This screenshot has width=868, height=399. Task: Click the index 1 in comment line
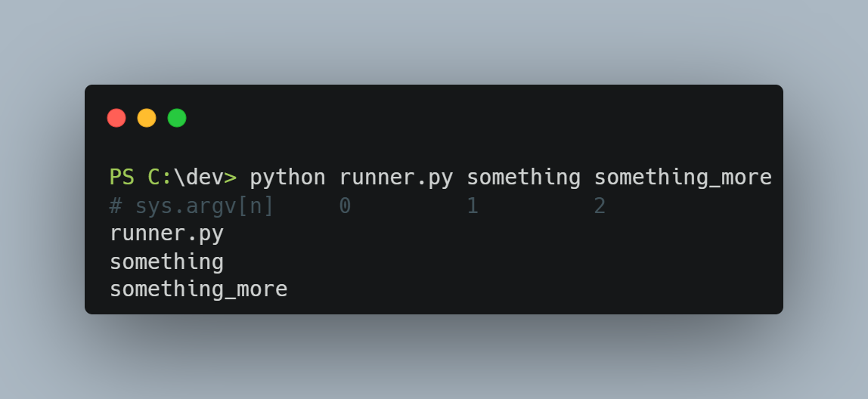473,206
